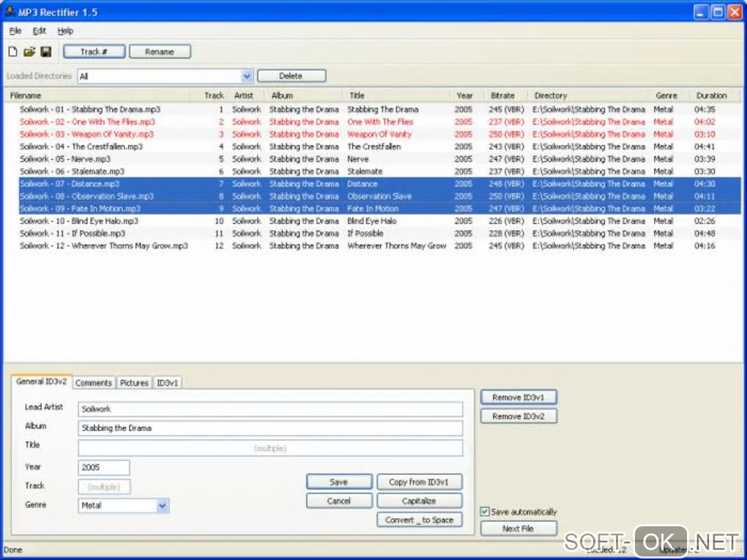Viewport: 747px width, 560px height.
Task: Open the Help menu
Action: click(65, 31)
